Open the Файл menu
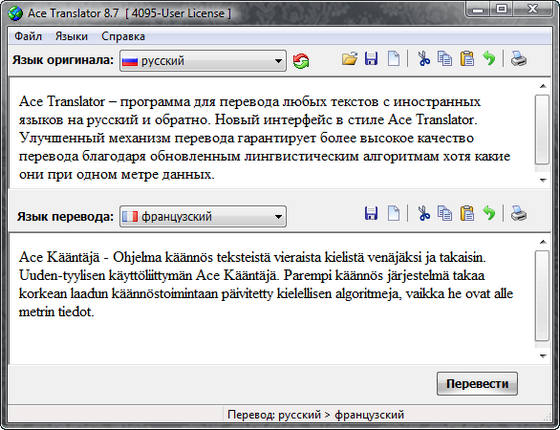The image size is (560, 430). tap(28, 36)
